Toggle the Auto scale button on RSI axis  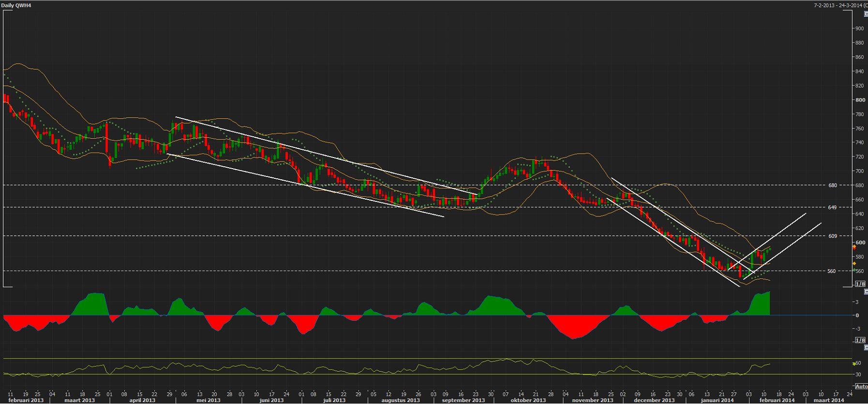[x=862, y=386]
